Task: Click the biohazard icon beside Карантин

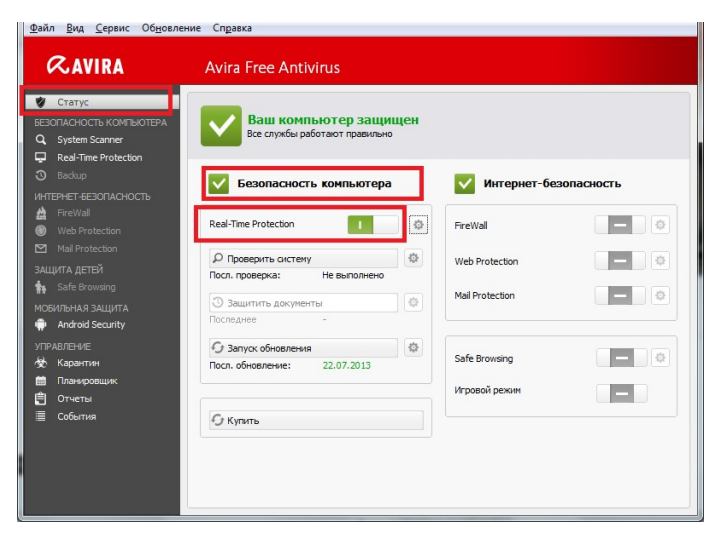Action: [41, 362]
